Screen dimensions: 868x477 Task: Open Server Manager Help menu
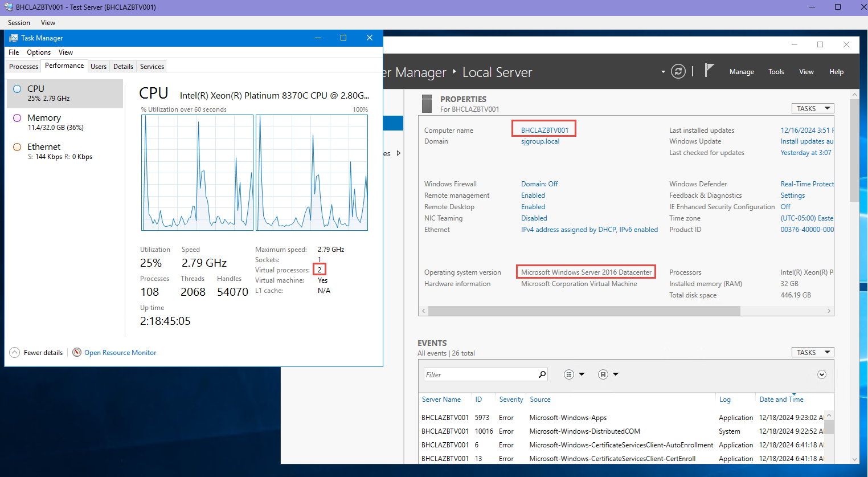836,72
